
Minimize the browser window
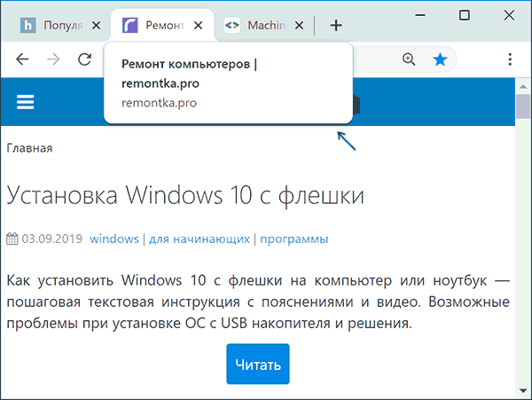(x=420, y=15)
